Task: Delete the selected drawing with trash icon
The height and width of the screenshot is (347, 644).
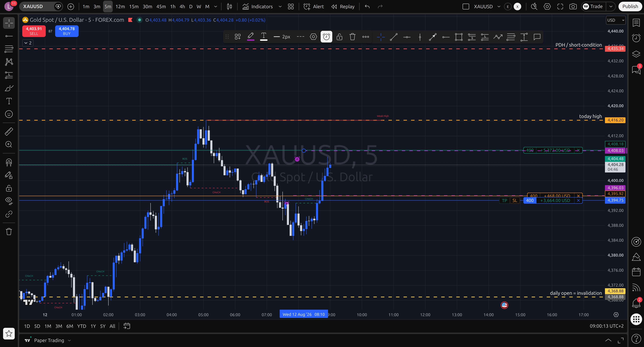Action: pos(352,37)
